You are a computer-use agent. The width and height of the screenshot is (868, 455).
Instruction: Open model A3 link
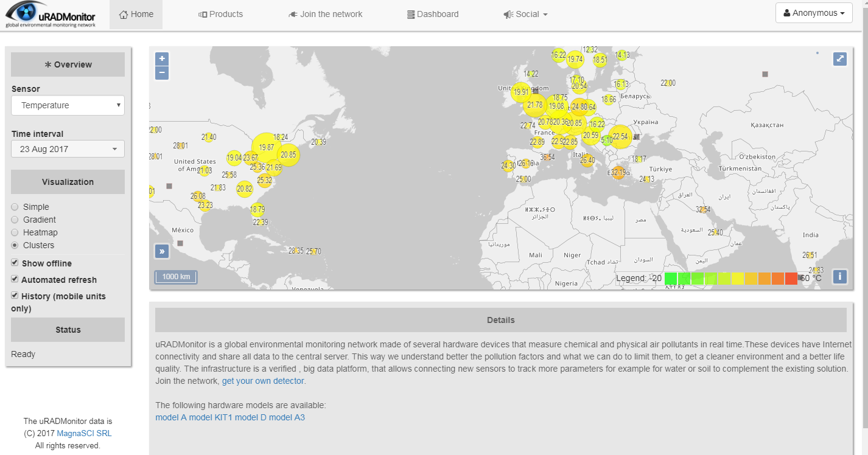point(287,417)
